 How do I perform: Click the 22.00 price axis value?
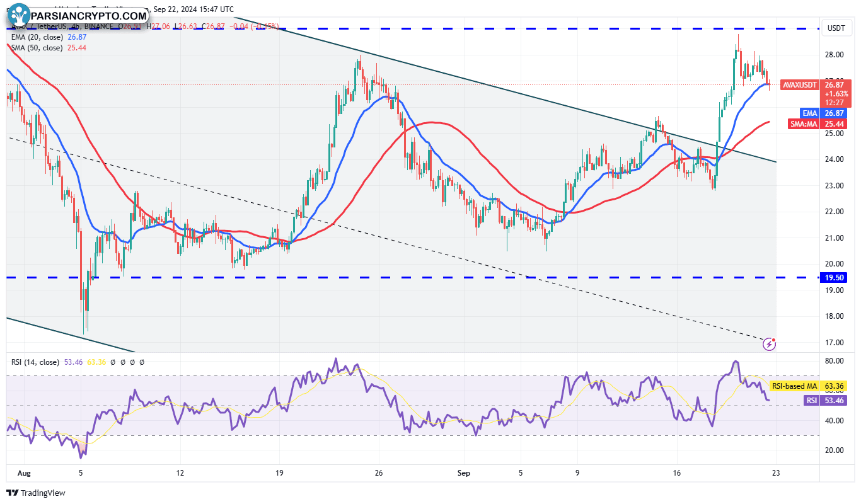[835, 212]
